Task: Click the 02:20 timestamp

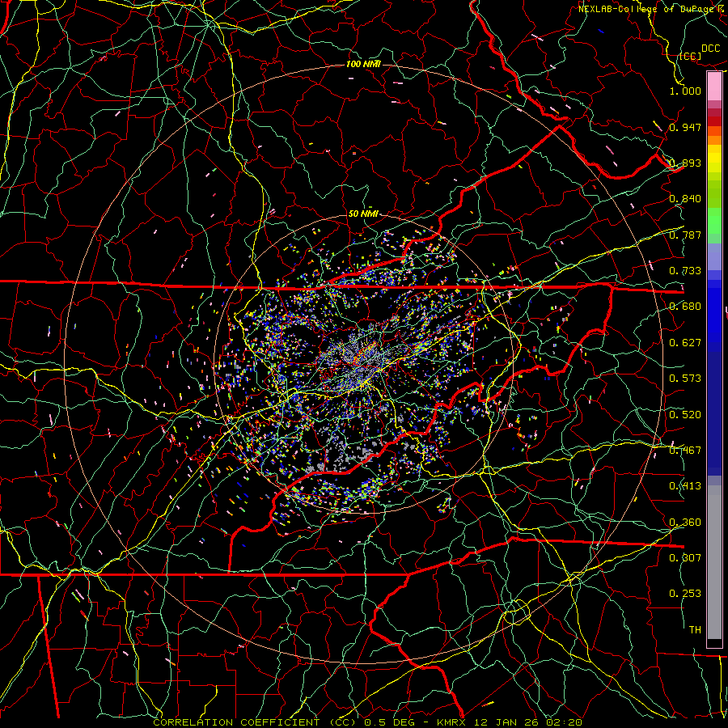Action: coord(564,722)
